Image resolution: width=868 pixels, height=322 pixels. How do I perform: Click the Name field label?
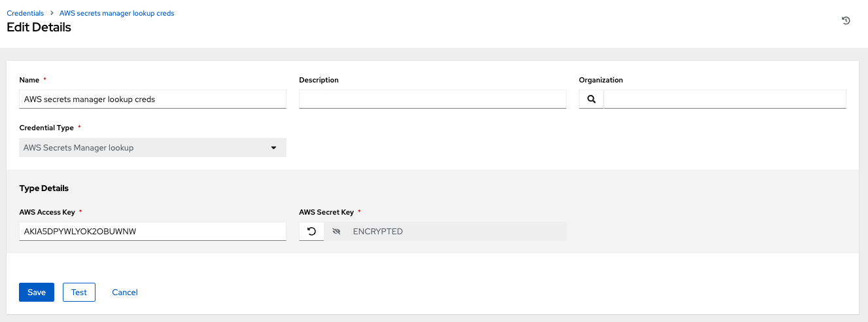click(29, 80)
